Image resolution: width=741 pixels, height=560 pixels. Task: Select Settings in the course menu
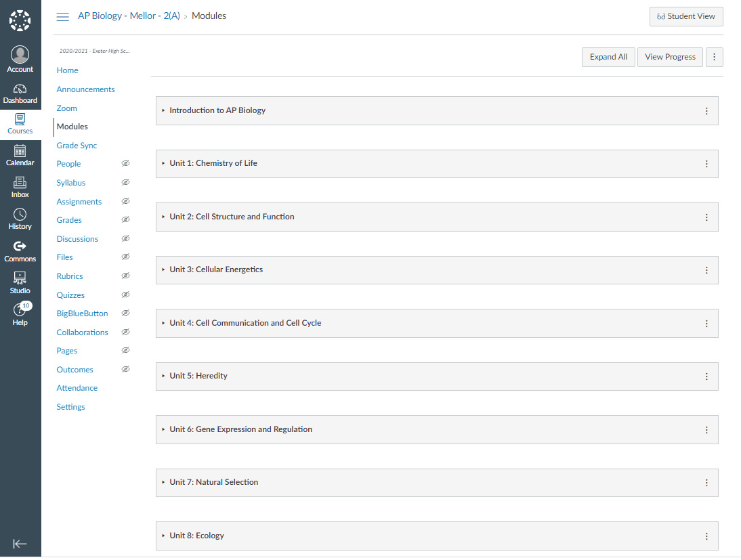70,407
